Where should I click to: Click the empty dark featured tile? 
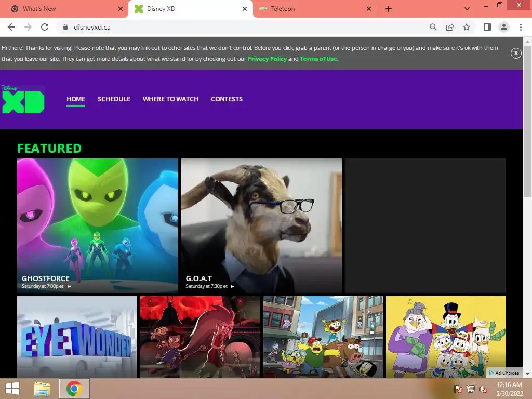pyautogui.click(x=425, y=225)
